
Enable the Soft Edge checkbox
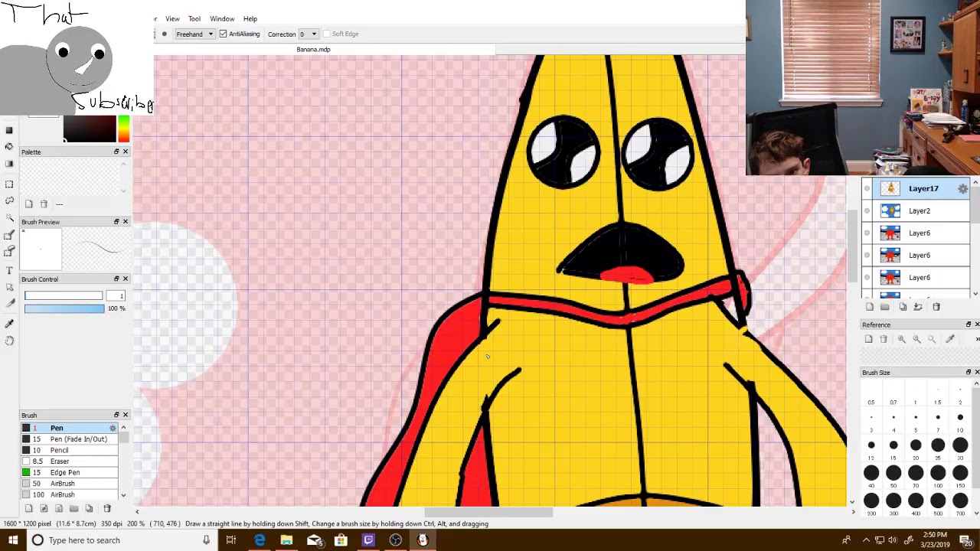coord(326,34)
